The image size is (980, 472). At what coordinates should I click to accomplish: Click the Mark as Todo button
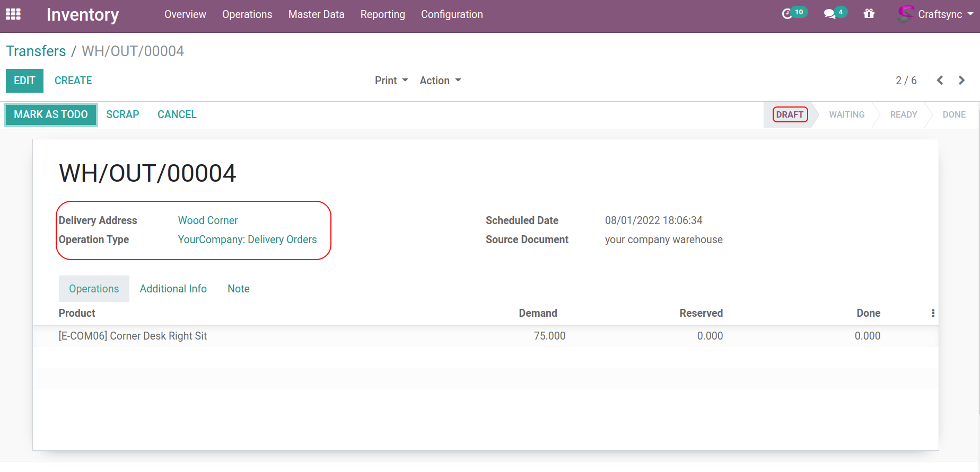51,114
